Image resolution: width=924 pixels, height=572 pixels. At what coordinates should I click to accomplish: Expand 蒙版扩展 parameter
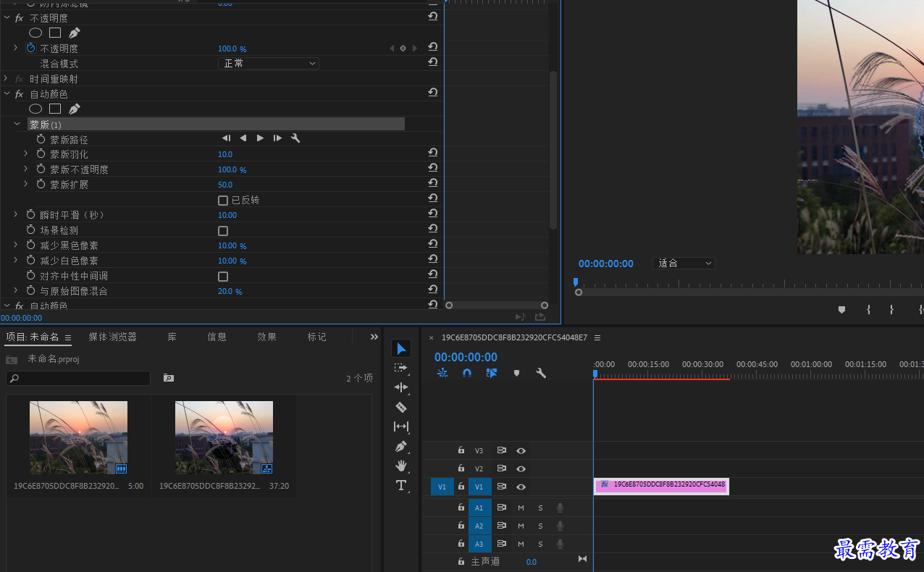[x=25, y=184]
